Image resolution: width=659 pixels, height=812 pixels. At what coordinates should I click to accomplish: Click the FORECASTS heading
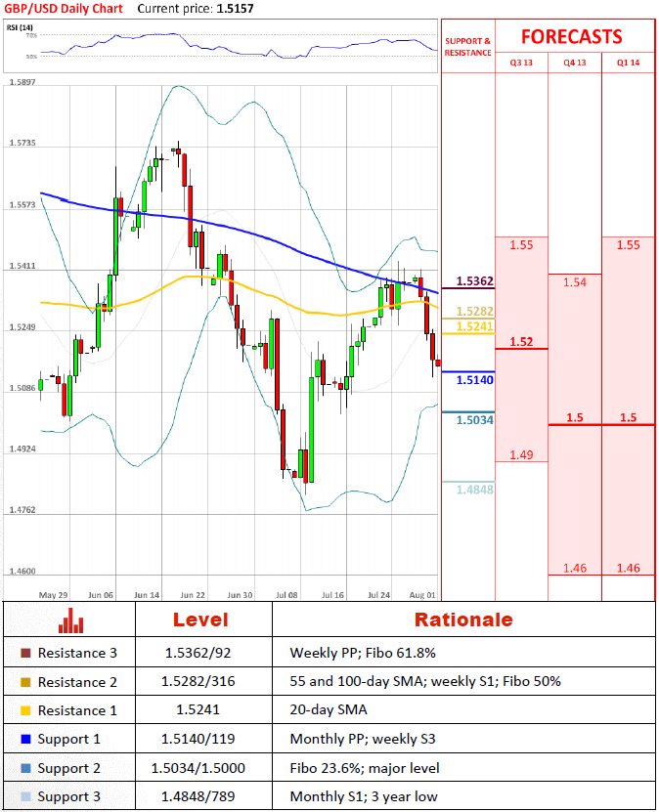click(571, 37)
